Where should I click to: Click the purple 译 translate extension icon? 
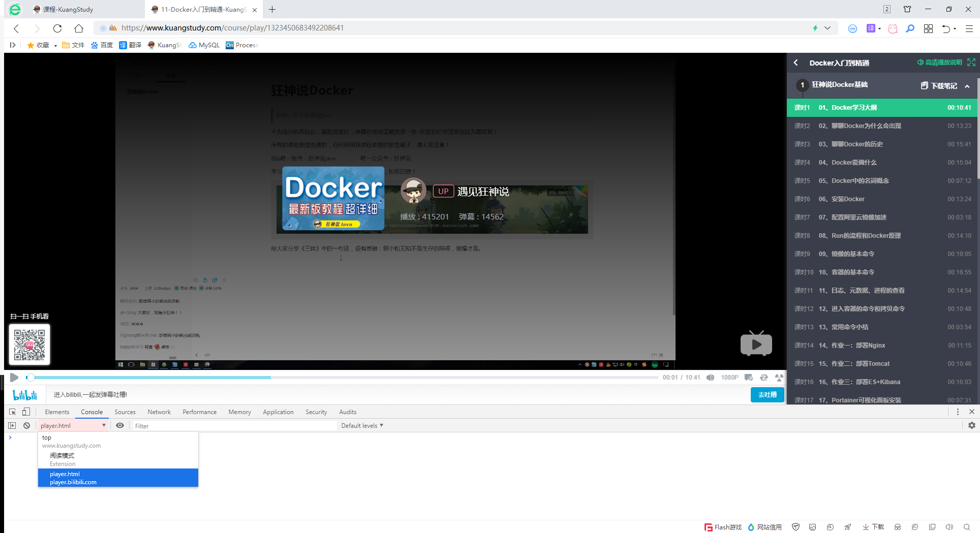pos(871,28)
